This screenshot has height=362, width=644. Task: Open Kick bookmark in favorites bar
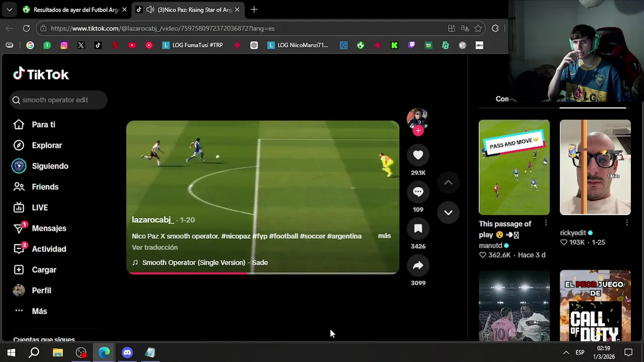click(x=394, y=45)
